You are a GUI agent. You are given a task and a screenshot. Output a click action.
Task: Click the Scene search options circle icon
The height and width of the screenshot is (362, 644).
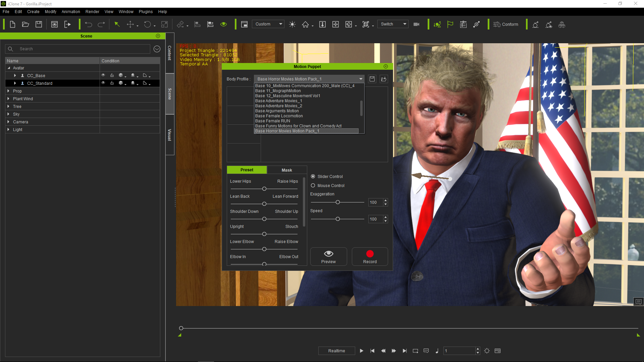tap(157, 49)
